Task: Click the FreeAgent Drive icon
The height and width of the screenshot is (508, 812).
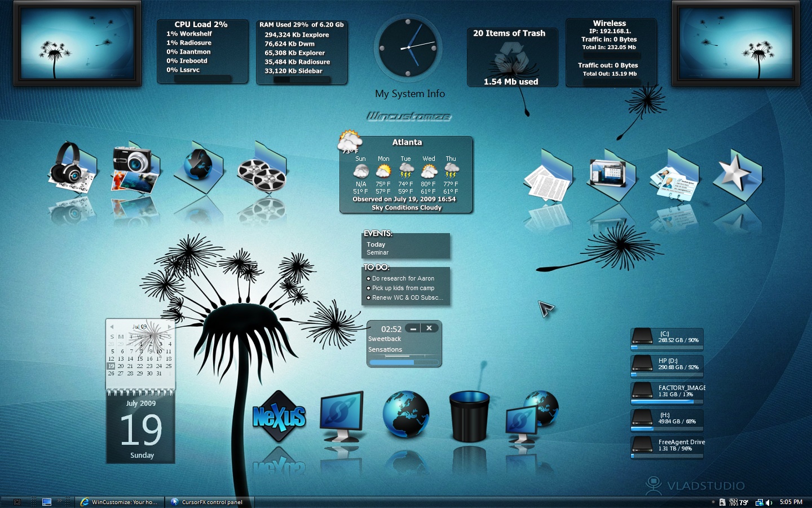Action: [x=642, y=445]
